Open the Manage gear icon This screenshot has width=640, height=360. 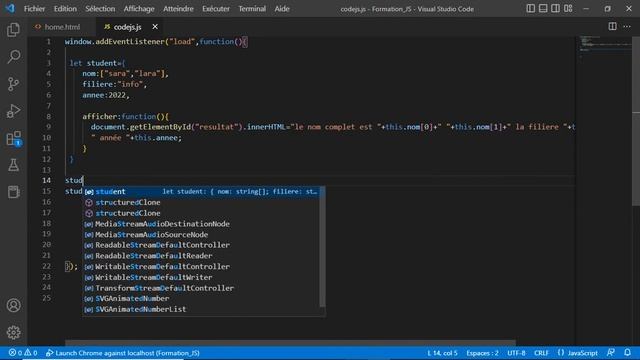point(13,332)
